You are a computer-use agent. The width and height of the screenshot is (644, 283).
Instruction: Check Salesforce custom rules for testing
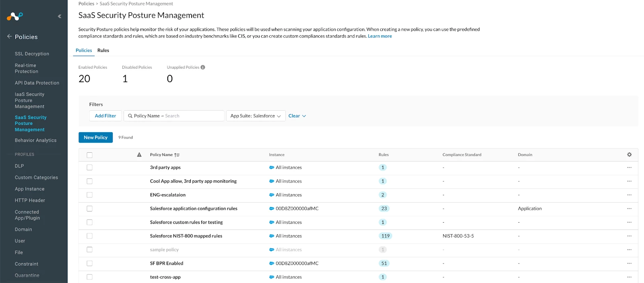point(89,222)
